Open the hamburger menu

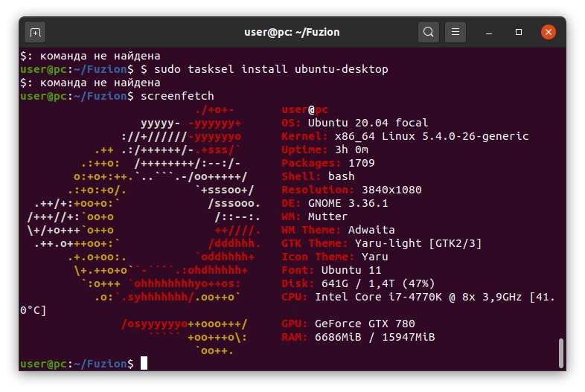pos(455,32)
